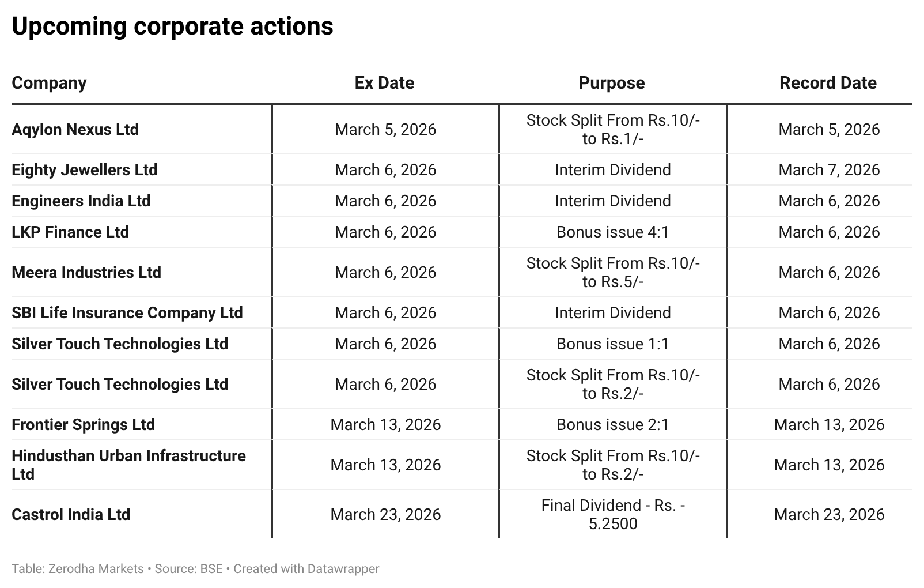
Task: Select the Aqylon Nexus Ltd company name
Action: pos(75,129)
